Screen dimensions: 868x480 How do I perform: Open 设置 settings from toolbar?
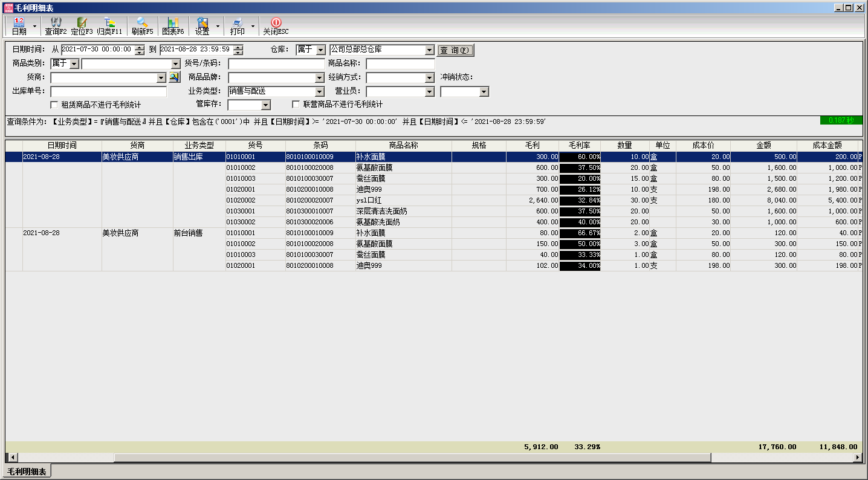(202, 27)
